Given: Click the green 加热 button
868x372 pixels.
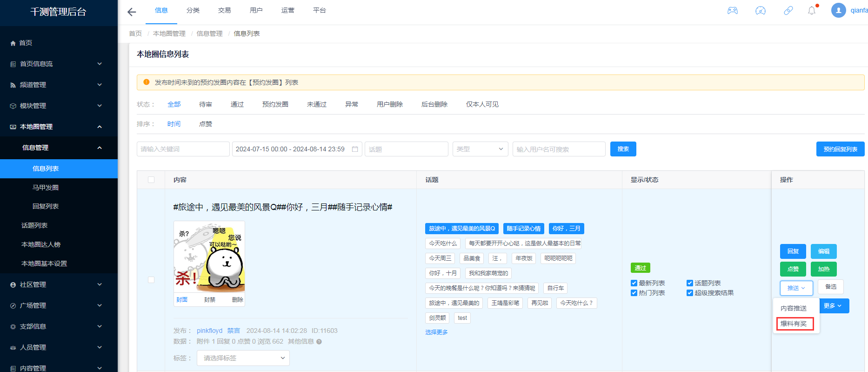Looking at the screenshot, I should coord(824,269).
